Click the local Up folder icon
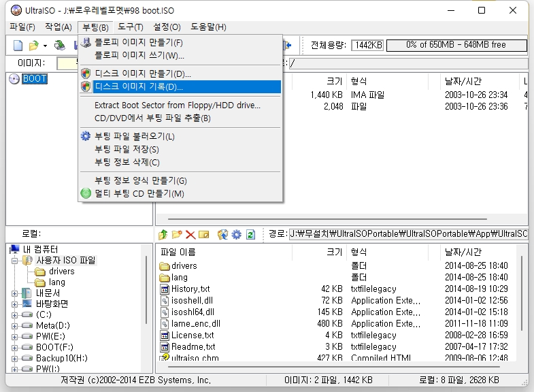Image resolution: width=534 pixels, height=392 pixels. click(x=163, y=234)
